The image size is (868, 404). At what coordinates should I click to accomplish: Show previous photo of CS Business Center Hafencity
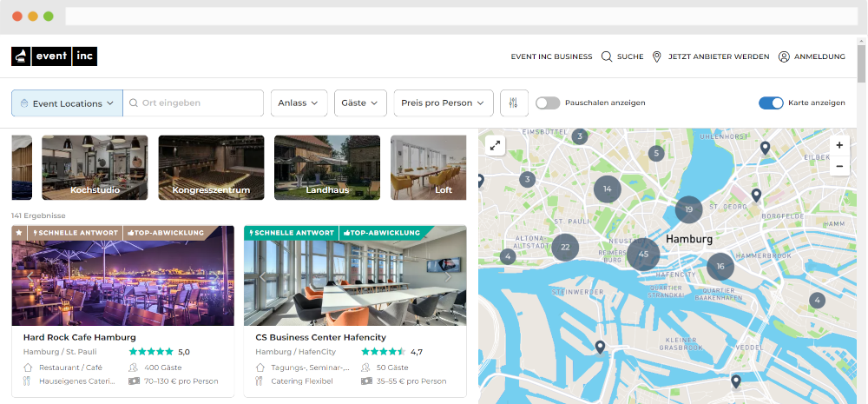coord(263,276)
